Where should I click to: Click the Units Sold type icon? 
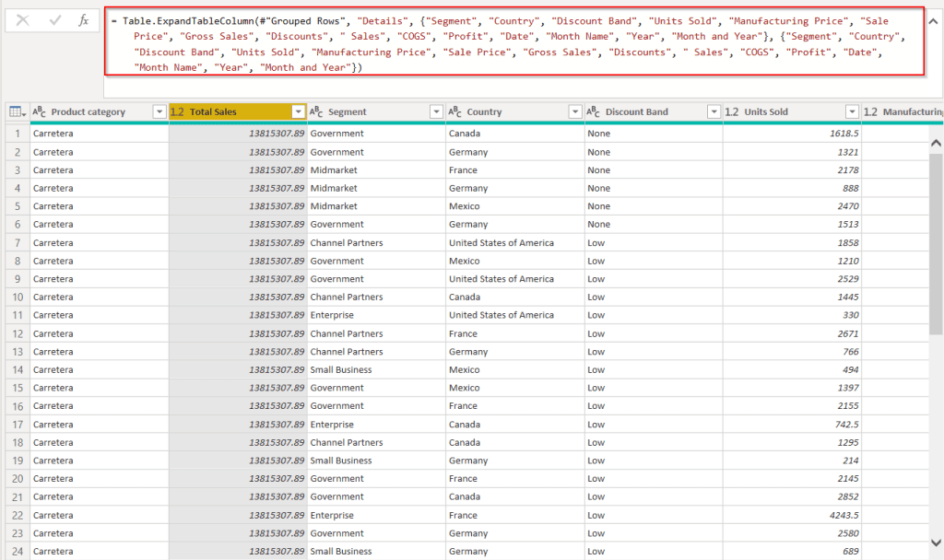pos(731,111)
